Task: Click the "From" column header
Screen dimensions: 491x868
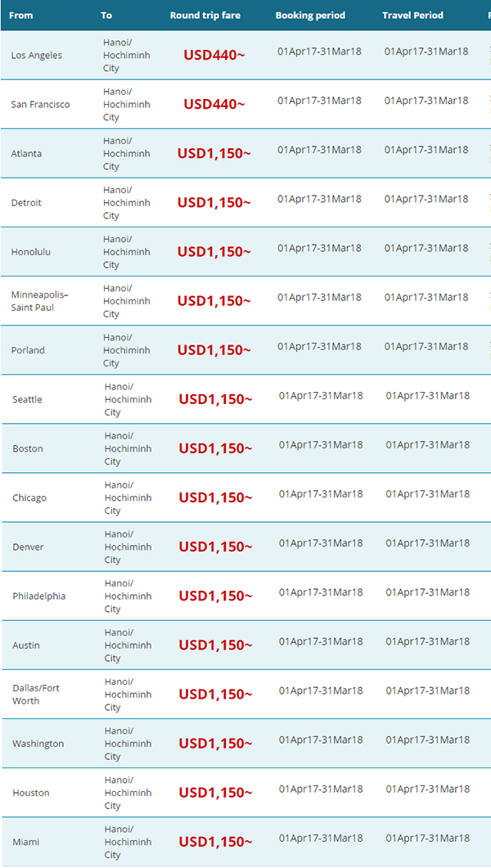Action: pos(21,16)
